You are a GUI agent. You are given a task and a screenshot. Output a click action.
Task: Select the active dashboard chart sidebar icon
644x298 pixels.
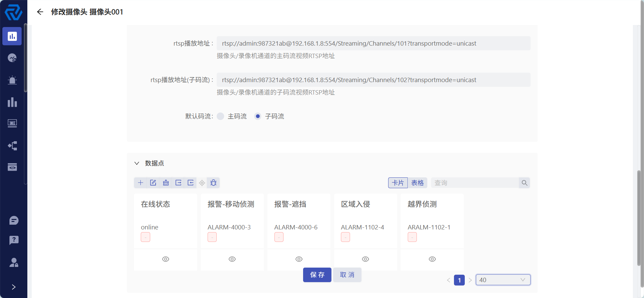[12, 36]
